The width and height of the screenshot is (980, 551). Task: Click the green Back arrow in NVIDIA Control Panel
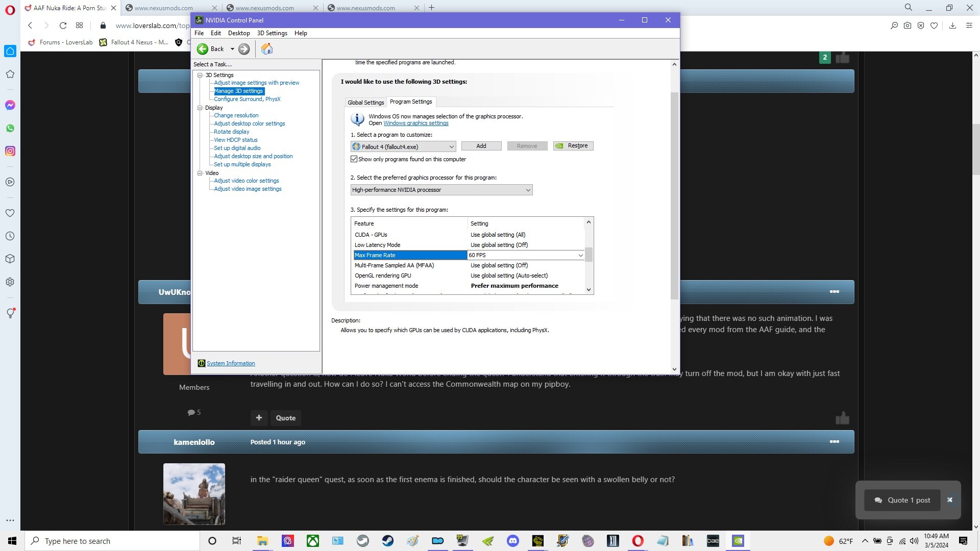(203, 49)
